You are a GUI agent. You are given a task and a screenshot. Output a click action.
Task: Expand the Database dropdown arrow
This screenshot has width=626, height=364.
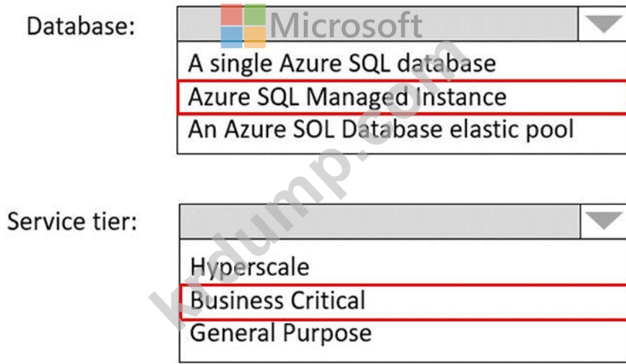(602, 25)
